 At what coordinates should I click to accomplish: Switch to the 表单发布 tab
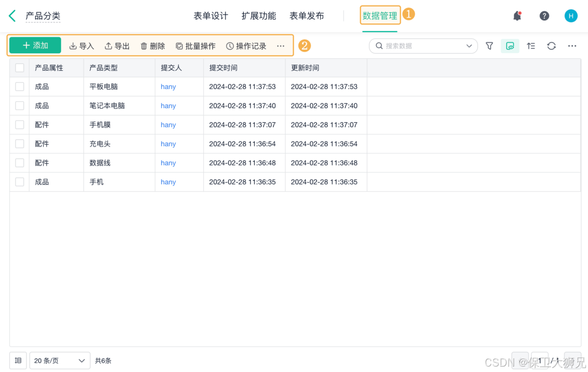tap(307, 16)
